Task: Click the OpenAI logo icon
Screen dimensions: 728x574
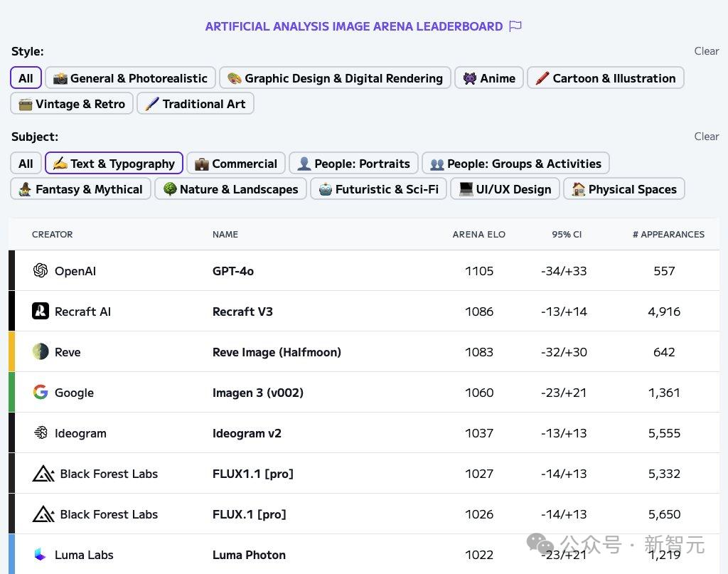Action: (x=41, y=270)
